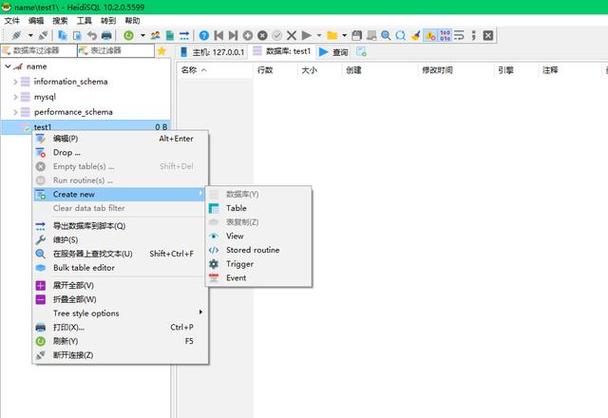
Task: Open the 工具 menu
Action: click(x=84, y=21)
